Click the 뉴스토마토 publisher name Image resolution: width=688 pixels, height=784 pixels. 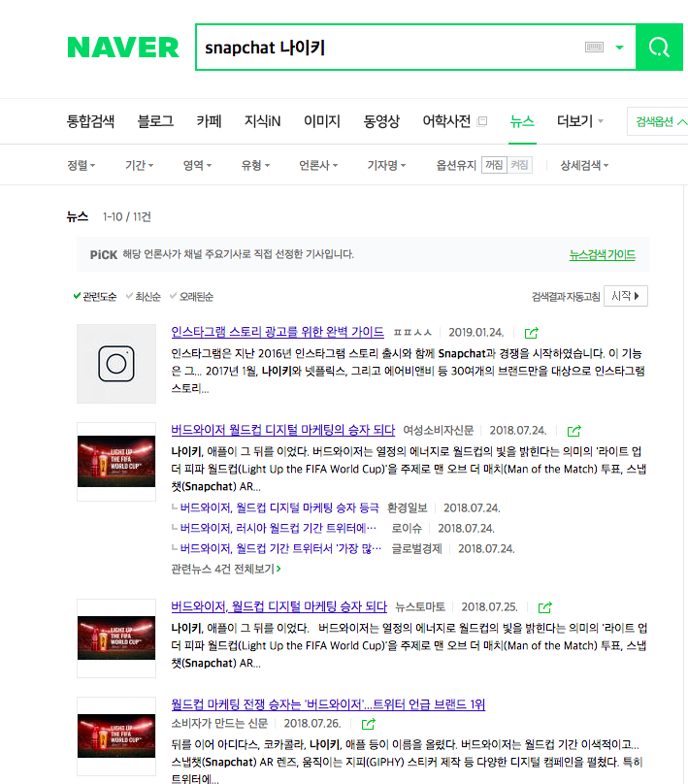click(x=420, y=607)
